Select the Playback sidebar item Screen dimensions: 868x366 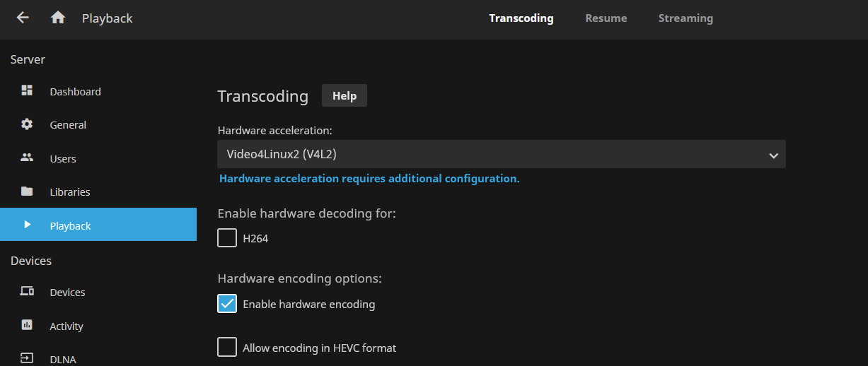tap(98, 225)
